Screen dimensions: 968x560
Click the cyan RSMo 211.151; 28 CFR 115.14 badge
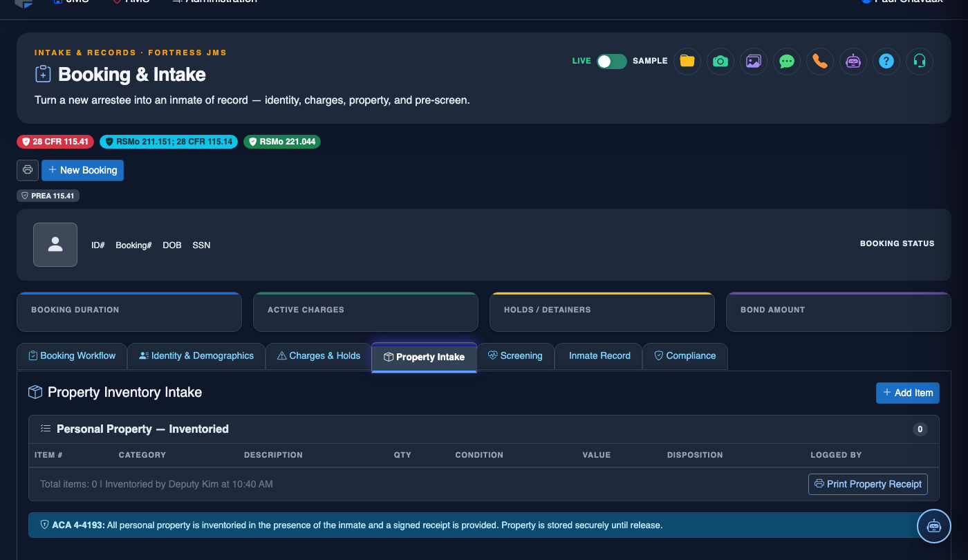(169, 142)
